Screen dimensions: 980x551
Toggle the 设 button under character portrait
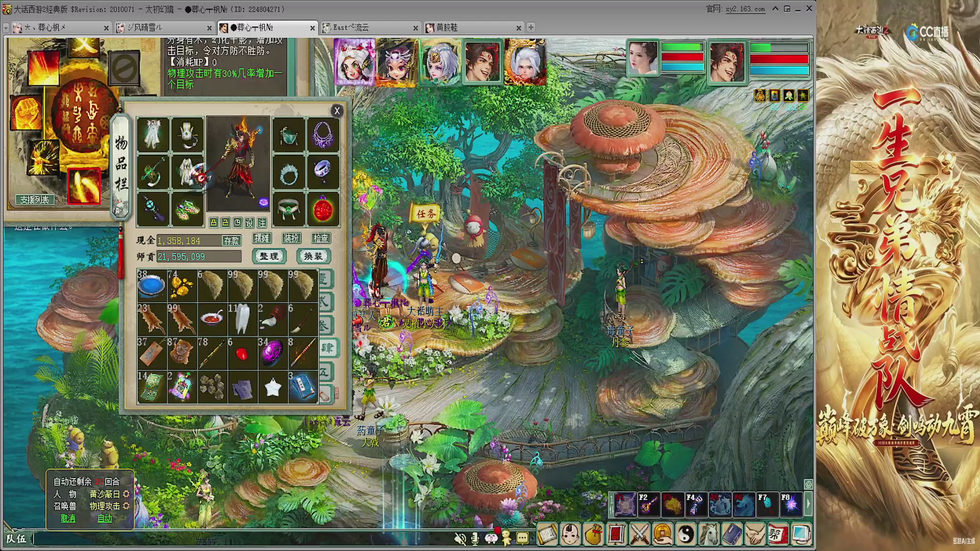tap(250, 223)
